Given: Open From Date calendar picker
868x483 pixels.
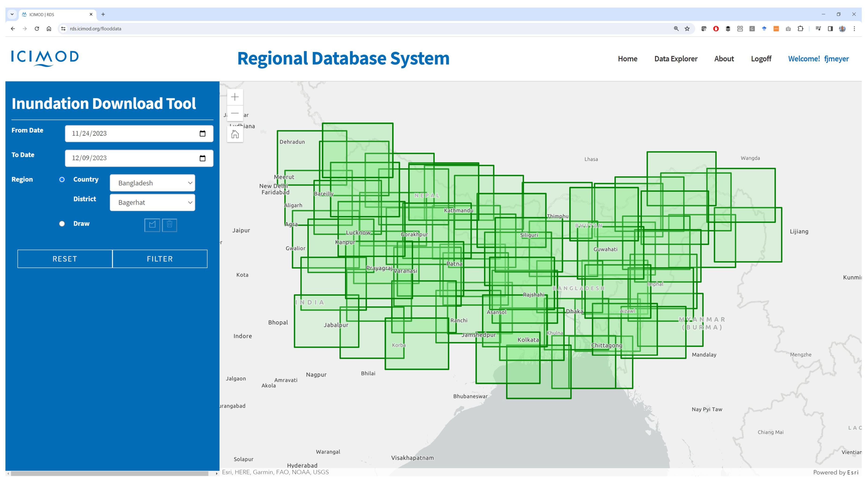Looking at the screenshot, I should coord(202,133).
